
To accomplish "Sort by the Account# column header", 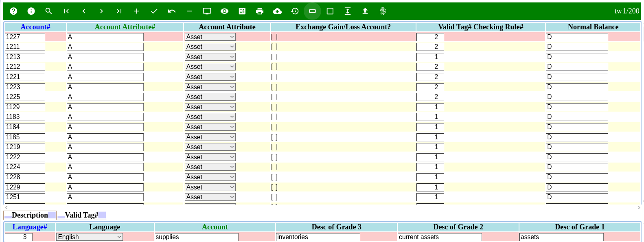I will (x=35, y=27).
